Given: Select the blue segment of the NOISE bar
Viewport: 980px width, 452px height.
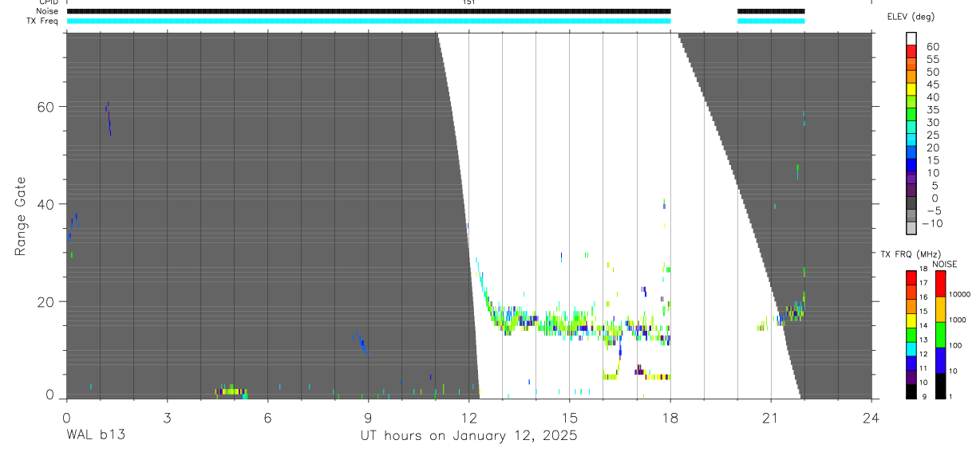Looking at the screenshot, I should coord(940,360).
